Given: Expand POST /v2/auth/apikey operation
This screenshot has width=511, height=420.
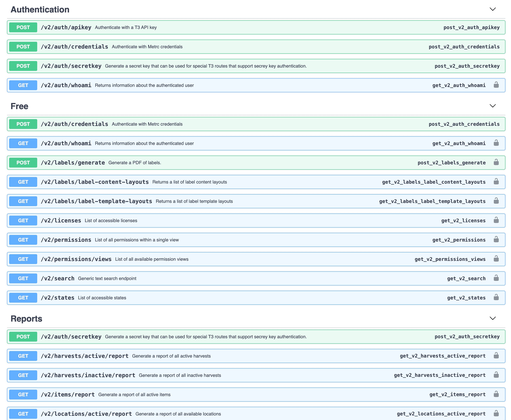Looking at the screenshot, I should tap(66, 27).
